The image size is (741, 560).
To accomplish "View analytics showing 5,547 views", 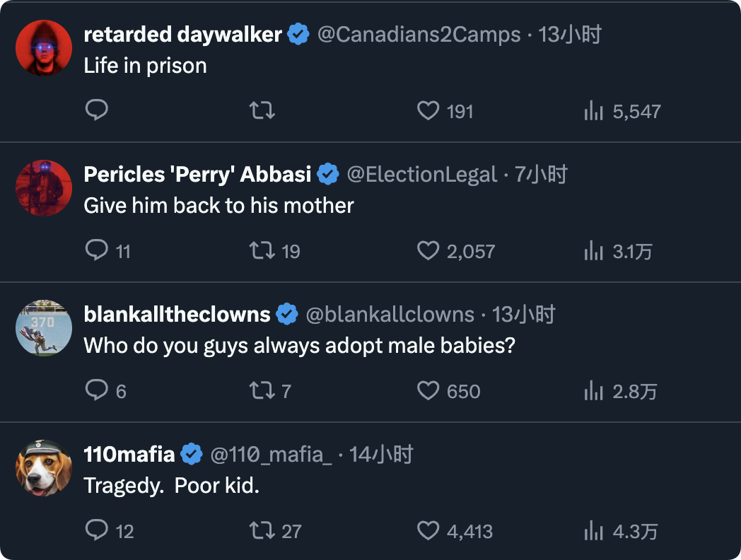I will (622, 111).
